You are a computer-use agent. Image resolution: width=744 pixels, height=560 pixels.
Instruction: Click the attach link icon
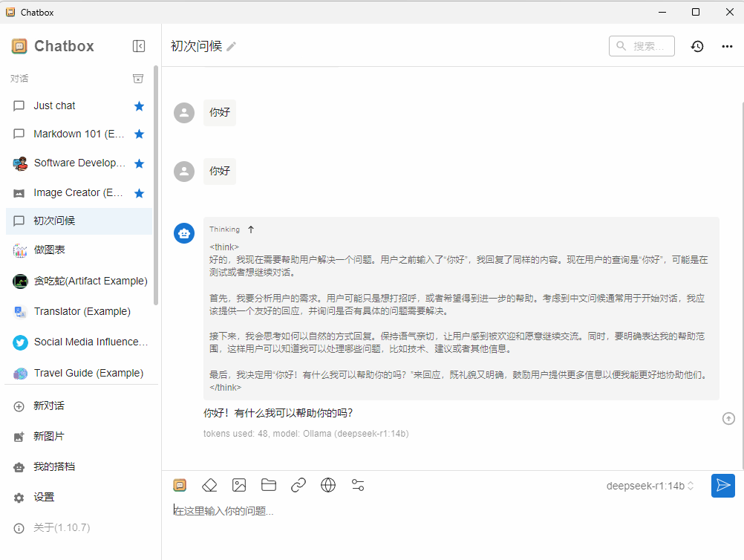pos(298,485)
